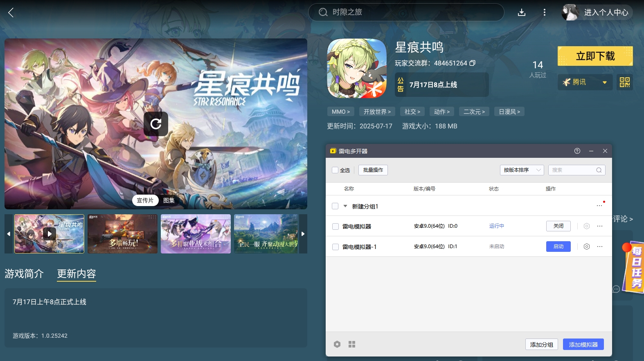Screen dimensions: 644x361
Task: Click the 添加模拟器 button
Action: coord(583,345)
